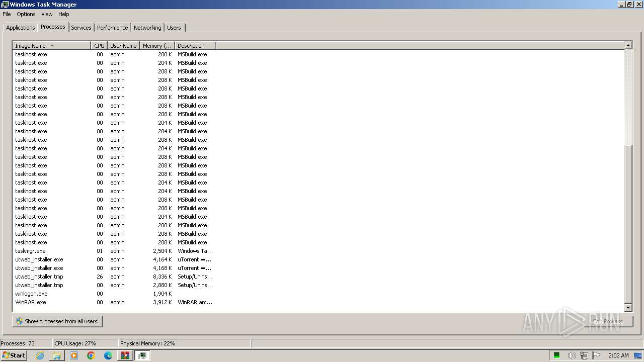
Task: Open the Start menu button
Action: click(14, 355)
